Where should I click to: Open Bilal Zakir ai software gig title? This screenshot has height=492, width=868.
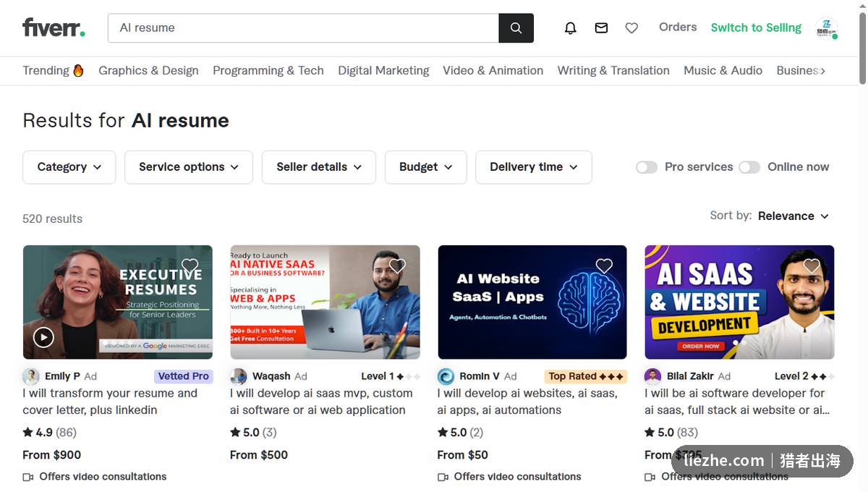tap(737, 402)
